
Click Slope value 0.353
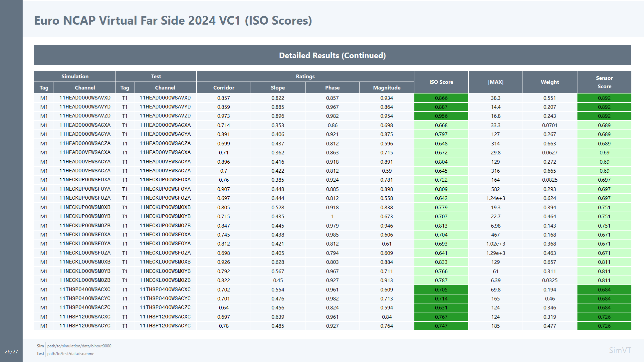tap(278, 125)
